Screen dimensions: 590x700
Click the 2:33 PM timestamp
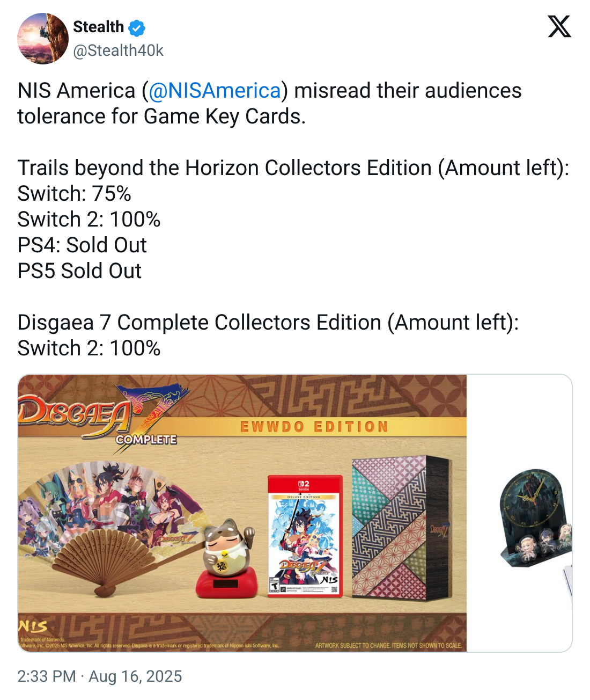click(47, 676)
